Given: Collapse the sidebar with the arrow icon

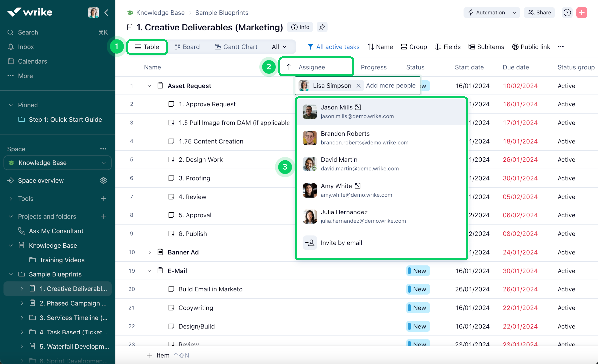Looking at the screenshot, I should [106, 13].
